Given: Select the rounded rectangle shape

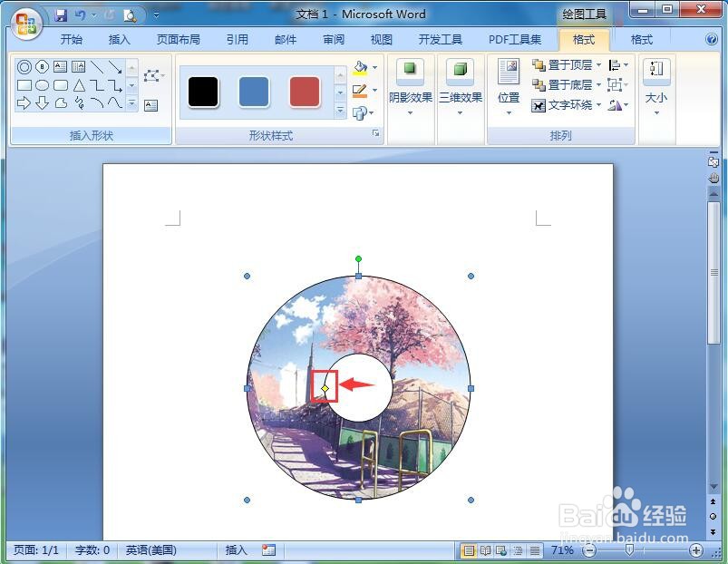Looking at the screenshot, I should click(x=61, y=85).
